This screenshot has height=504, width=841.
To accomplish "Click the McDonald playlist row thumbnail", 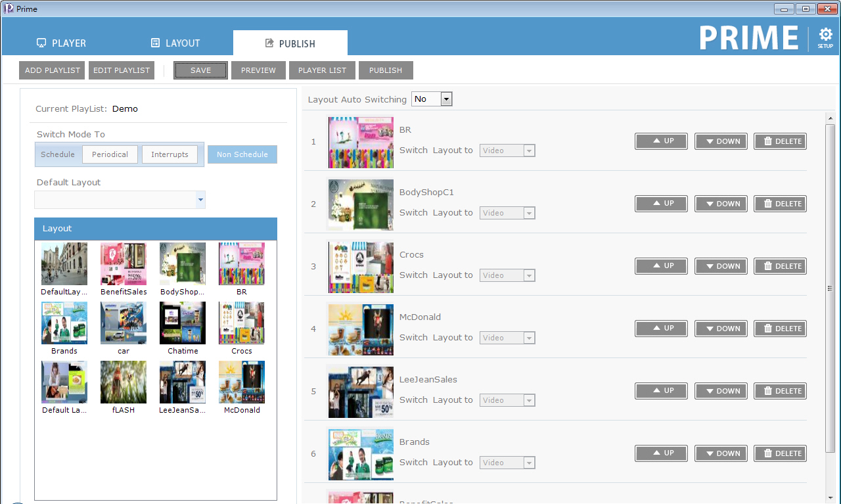I will pyautogui.click(x=361, y=329).
